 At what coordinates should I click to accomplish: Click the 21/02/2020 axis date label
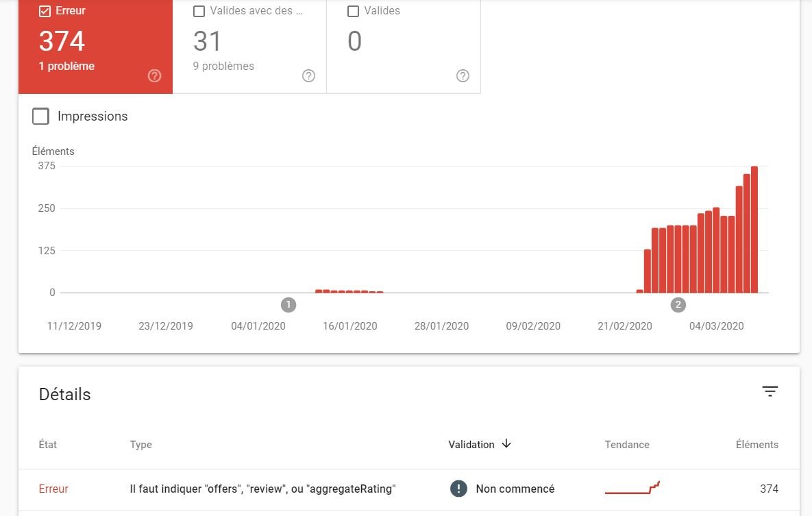pos(624,326)
